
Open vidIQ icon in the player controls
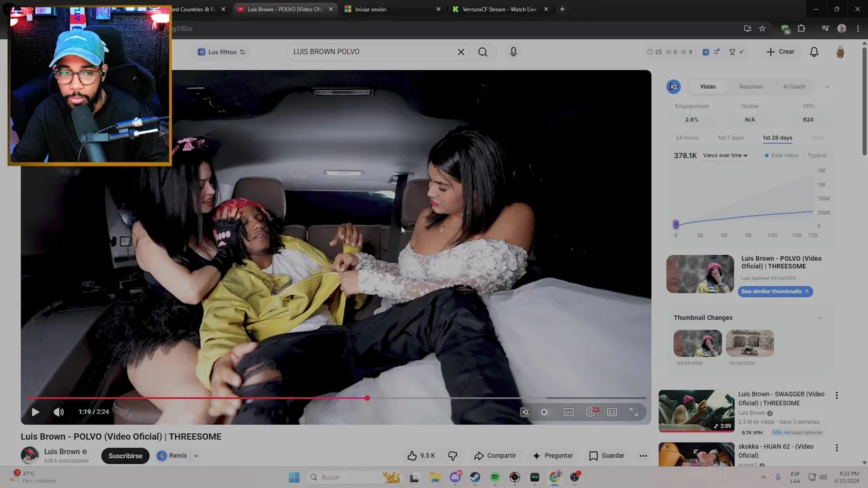point(524,412)
